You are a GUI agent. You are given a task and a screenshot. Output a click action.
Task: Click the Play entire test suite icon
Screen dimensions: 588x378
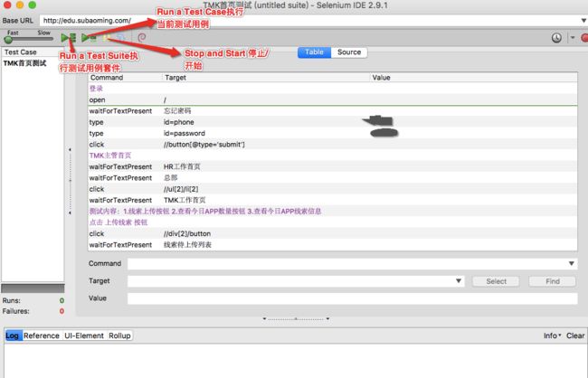tap(69, 37)
